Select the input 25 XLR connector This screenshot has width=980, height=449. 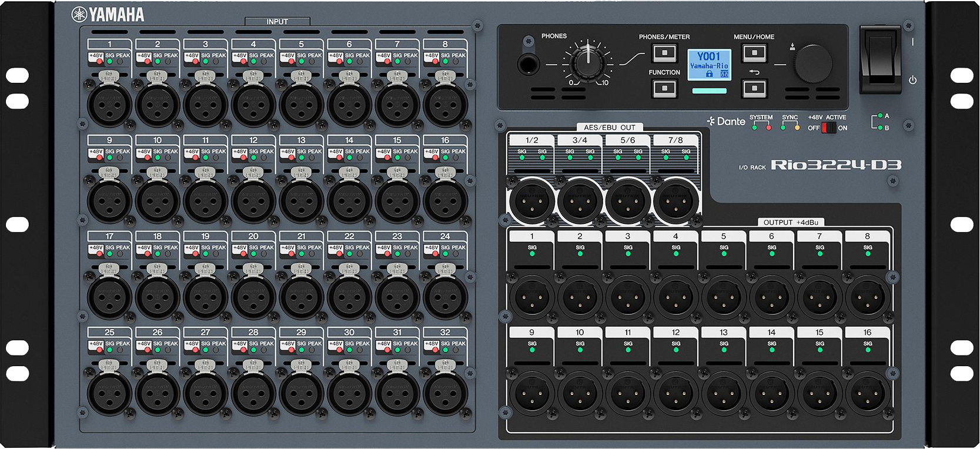coord(109,393)
